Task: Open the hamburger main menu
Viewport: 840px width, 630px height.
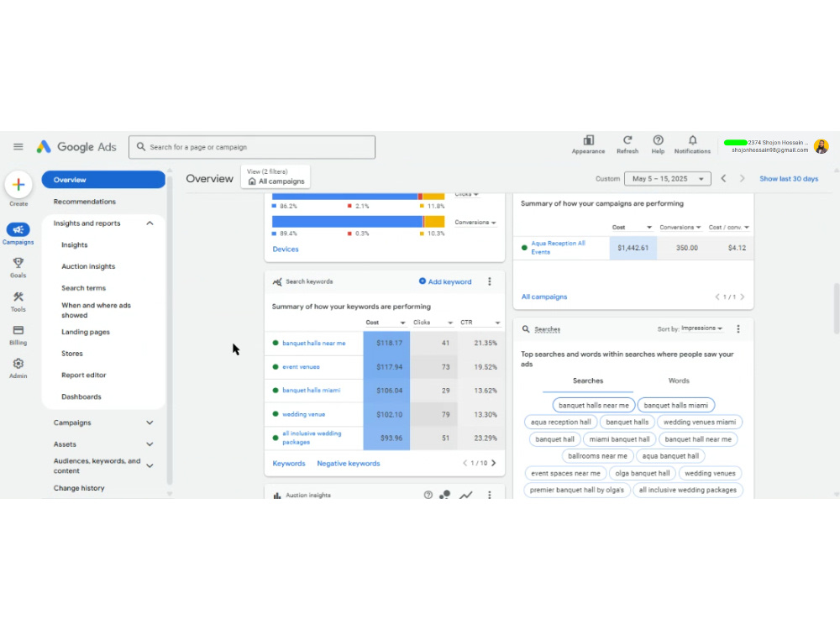Action: [18, 147]
